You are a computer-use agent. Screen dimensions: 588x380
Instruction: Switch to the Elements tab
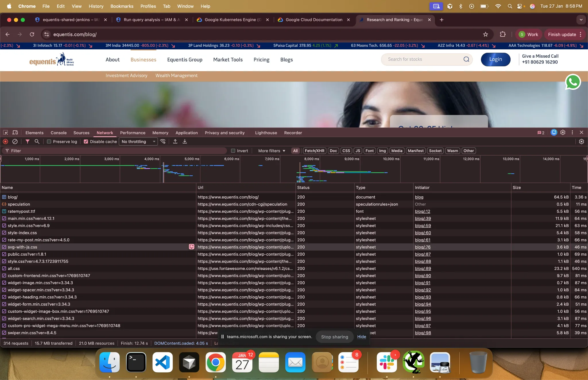[x=34, y=133]
